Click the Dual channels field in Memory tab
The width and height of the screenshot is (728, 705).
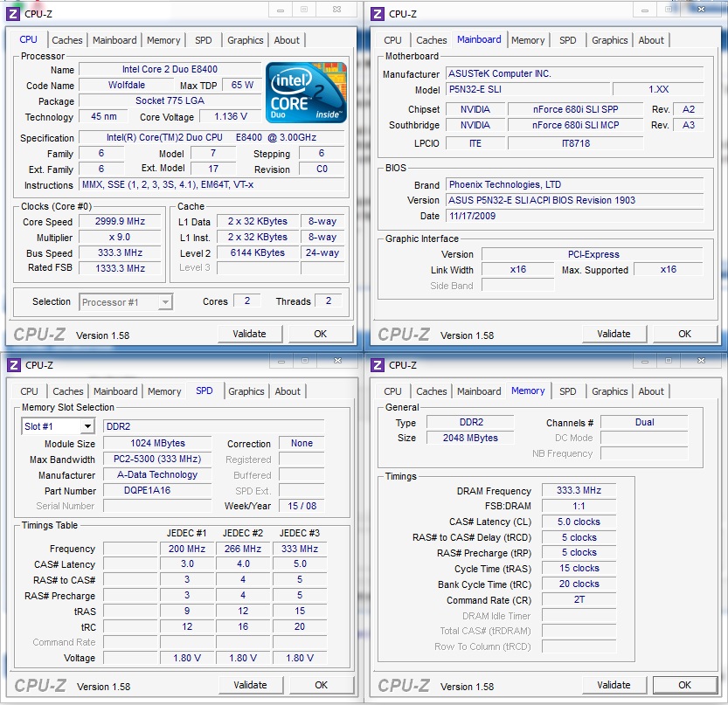pyautogui.click(x=644, y=422)
